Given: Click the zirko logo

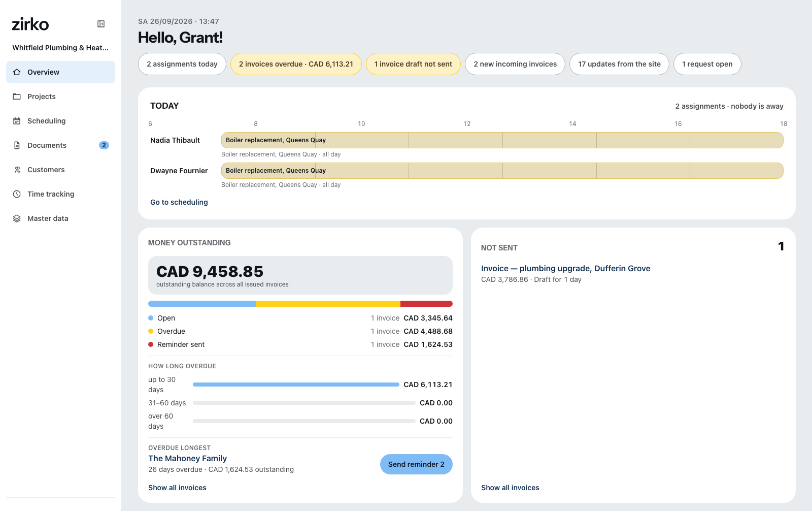Looking at the screenshot, I should click(30, 24).
